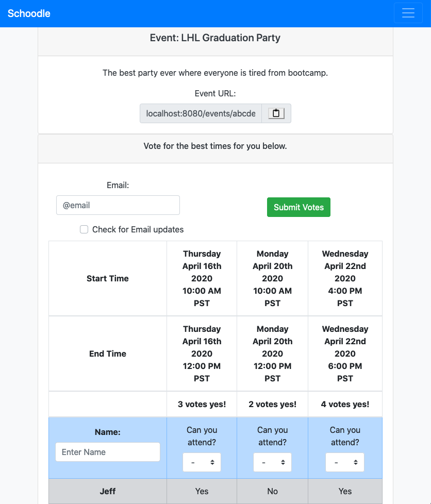Click the 2 votes yes! cell

(272, 404)
